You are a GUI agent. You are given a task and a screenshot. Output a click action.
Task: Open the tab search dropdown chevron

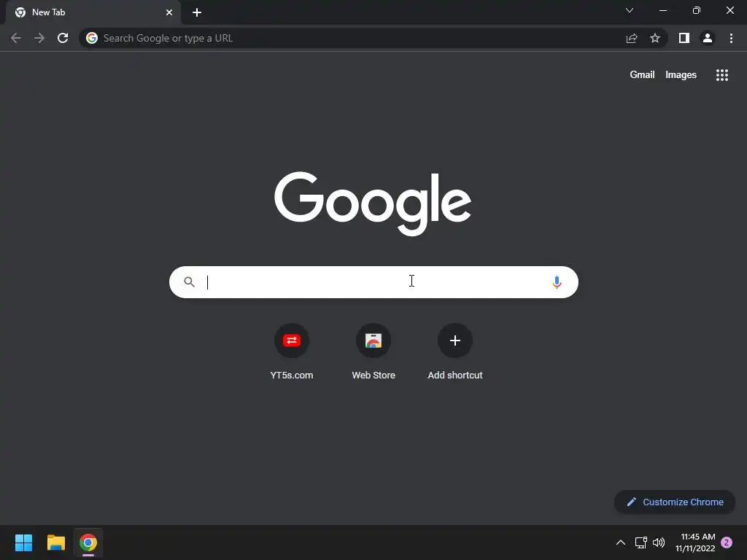click(630, 10)
